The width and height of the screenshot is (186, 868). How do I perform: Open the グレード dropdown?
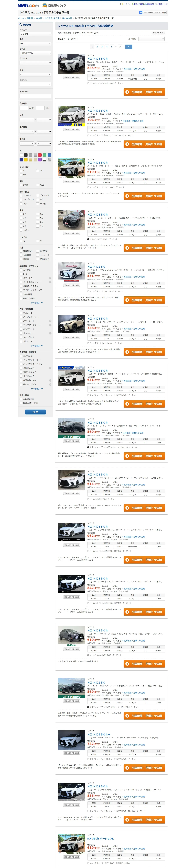[35, 63]
